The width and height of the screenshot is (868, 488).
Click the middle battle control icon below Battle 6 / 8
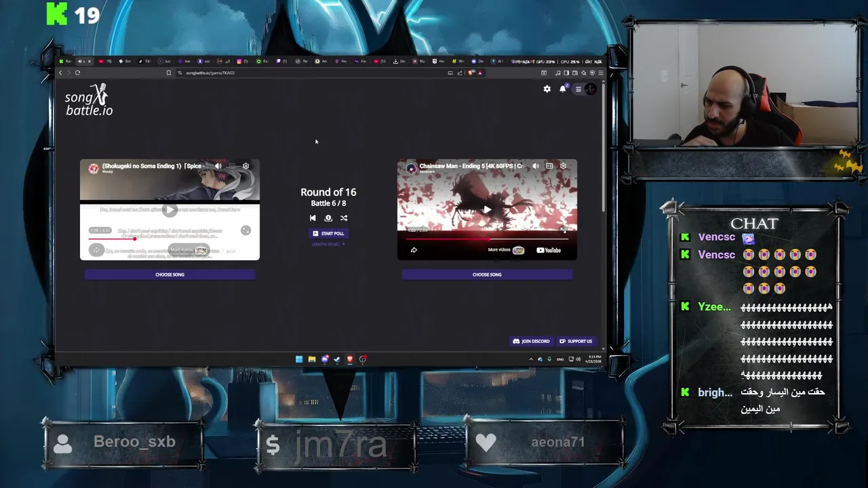point(328,218)
